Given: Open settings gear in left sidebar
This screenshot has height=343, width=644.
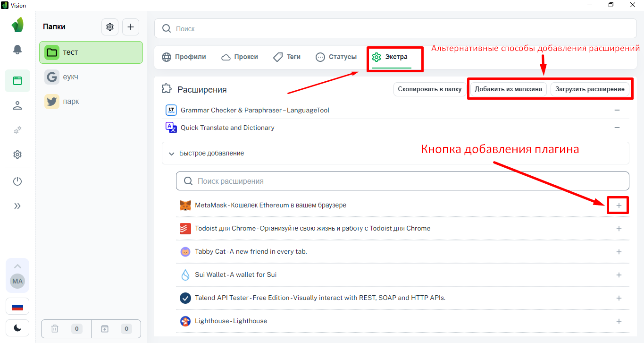Looking at the screenshot, I should click(x=17, y=154).
